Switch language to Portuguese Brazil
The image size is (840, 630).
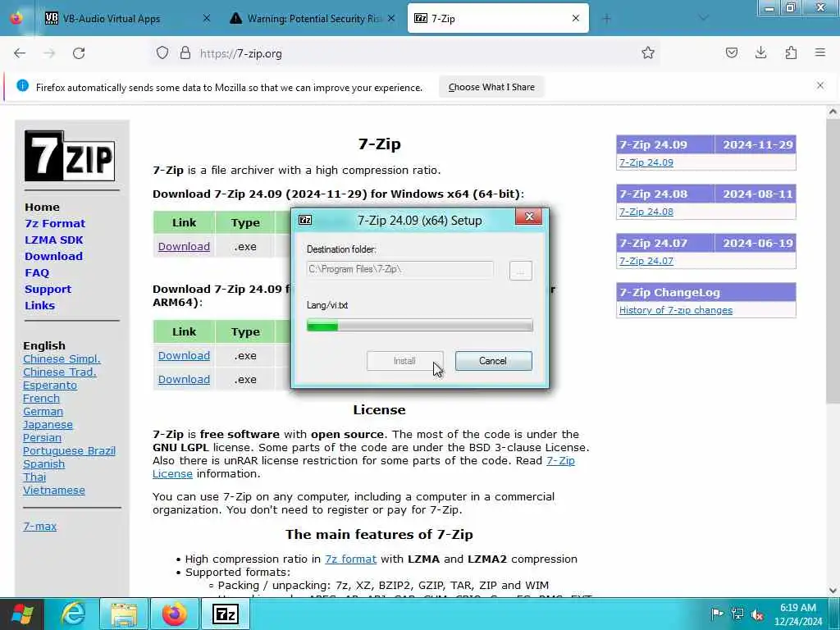click(x=69, y=450)
